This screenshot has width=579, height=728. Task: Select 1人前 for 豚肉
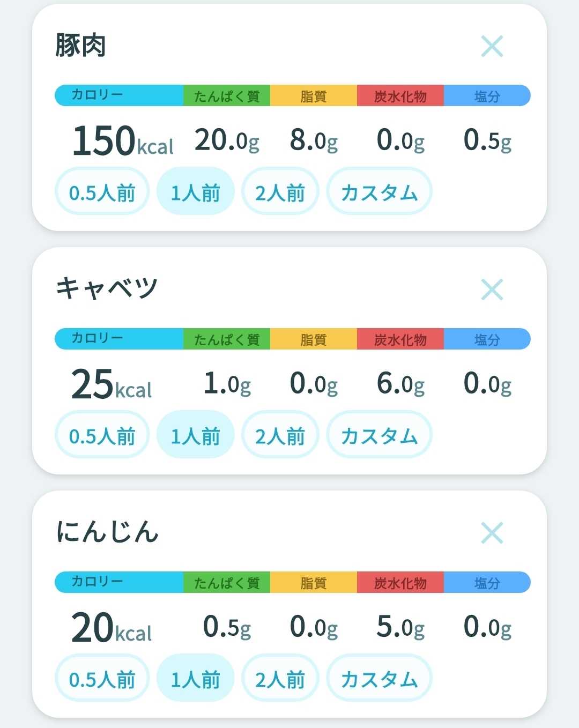click(195, 191)
